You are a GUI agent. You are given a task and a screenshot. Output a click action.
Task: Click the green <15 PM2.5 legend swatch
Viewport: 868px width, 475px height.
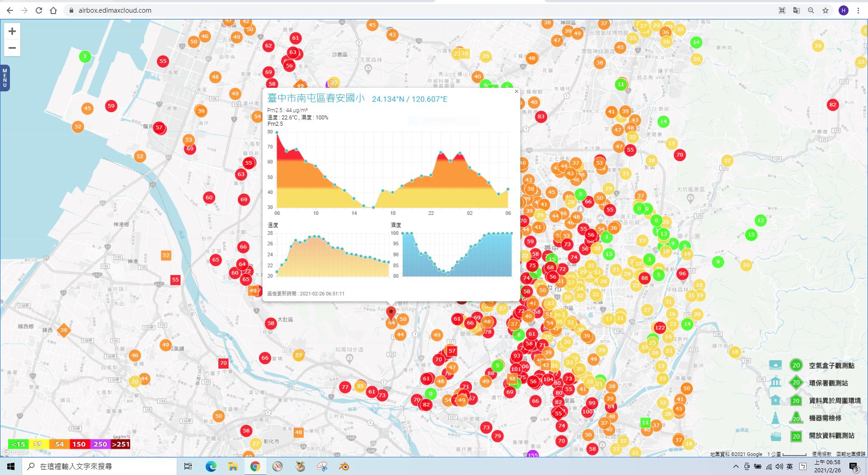tap(18, 444)
